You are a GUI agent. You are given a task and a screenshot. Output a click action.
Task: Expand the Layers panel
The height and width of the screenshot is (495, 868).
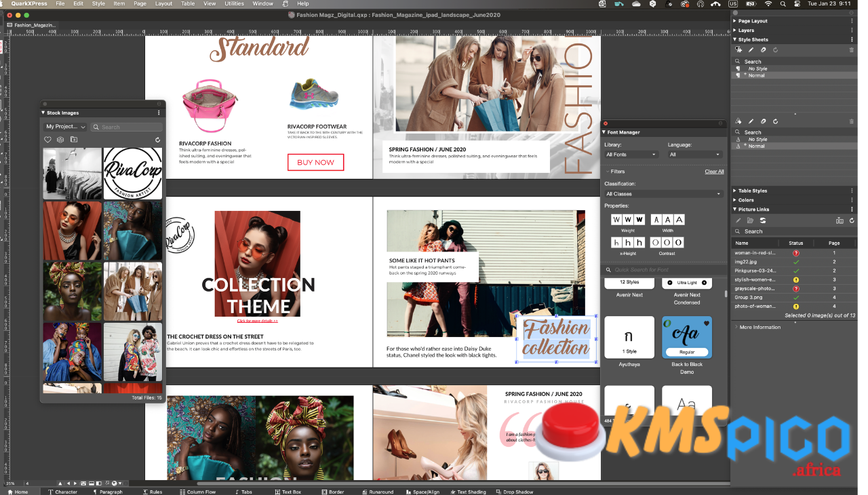tap(735, 31)
